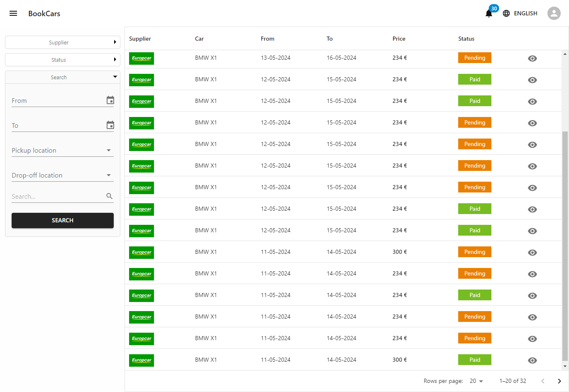Click Europcar logo in 300 € Pending row
Screen dimensions: 569x392
(142, 253)
